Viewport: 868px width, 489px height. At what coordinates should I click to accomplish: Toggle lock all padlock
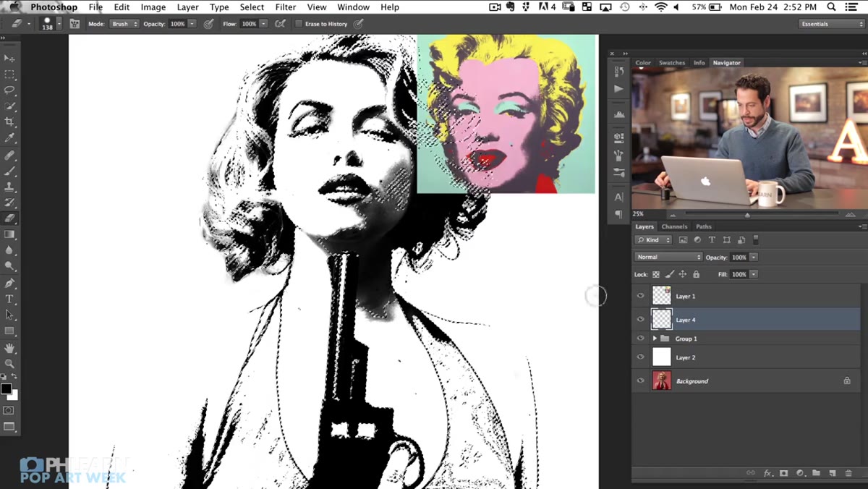click(x=697, y=275)
